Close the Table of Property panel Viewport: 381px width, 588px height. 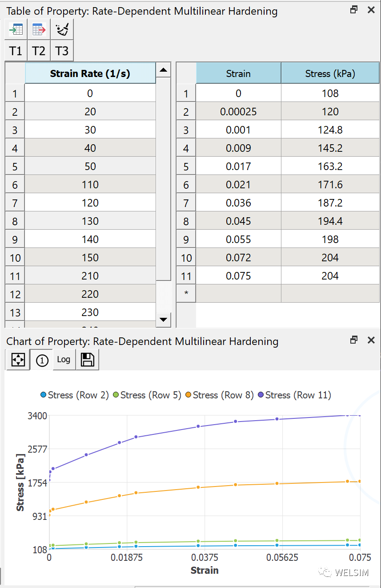tap(371, 10)
